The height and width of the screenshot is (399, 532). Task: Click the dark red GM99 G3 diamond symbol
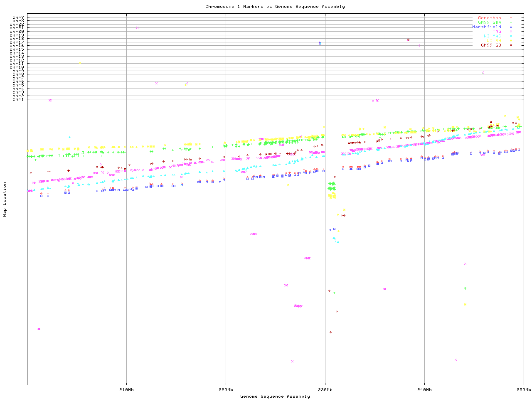coord(511,45)
